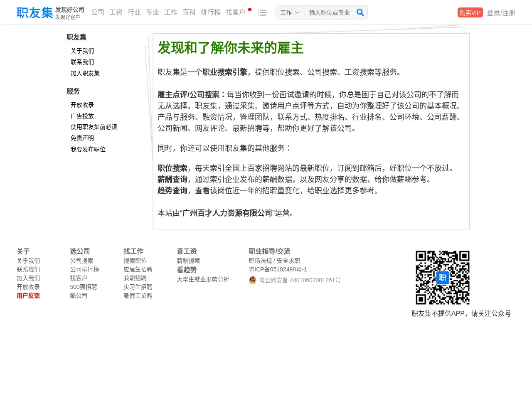The width and height of the screenshot is (532, 399).
Task: Select 加入职友集 in the sidebar
Action: (85, 73)
